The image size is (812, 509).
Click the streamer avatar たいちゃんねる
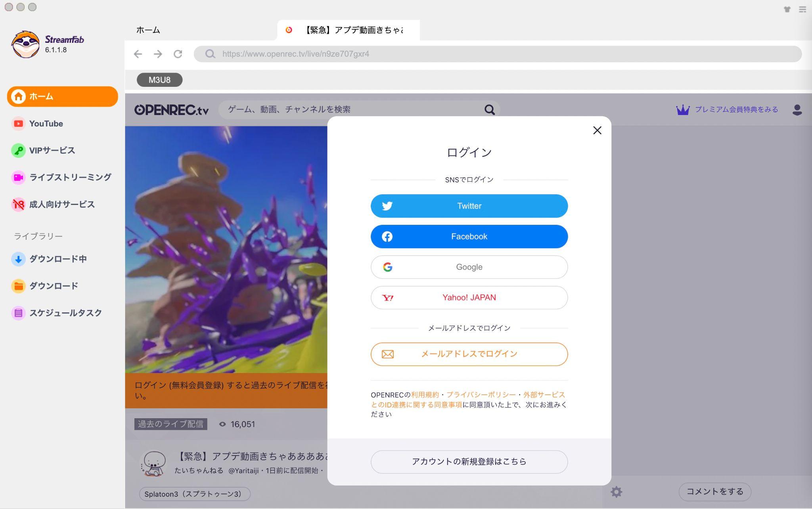154,463
